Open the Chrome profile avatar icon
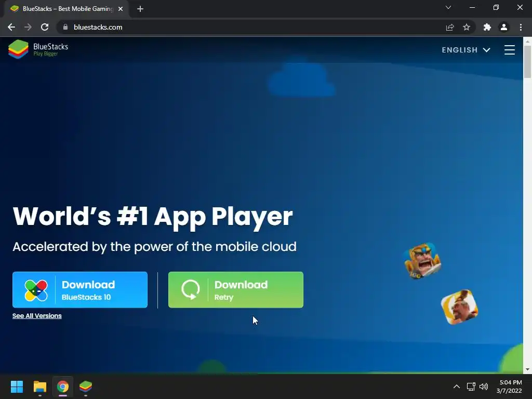The height and width of the screenshot is (399, 532). pyautogui.click(x=504, y=27)
